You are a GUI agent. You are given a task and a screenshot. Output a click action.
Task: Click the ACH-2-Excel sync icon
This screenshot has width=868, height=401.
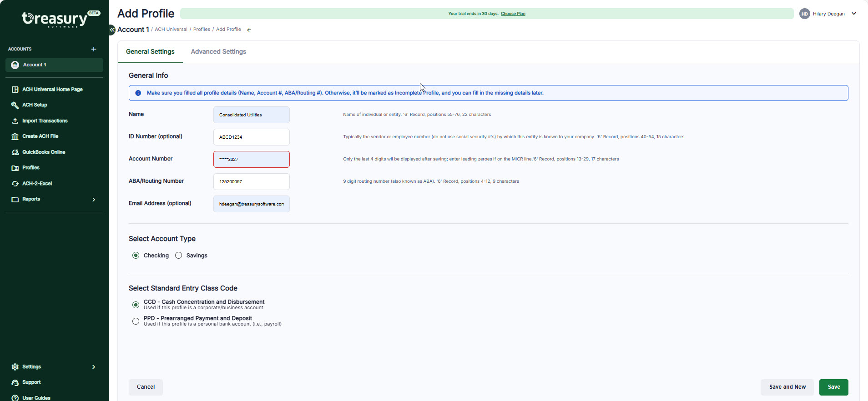[15, 184]
